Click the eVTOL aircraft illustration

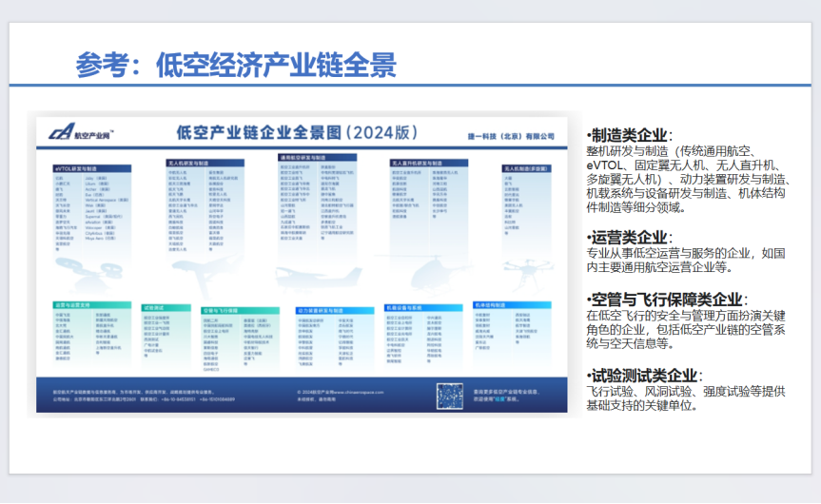(x=77, y=267)
